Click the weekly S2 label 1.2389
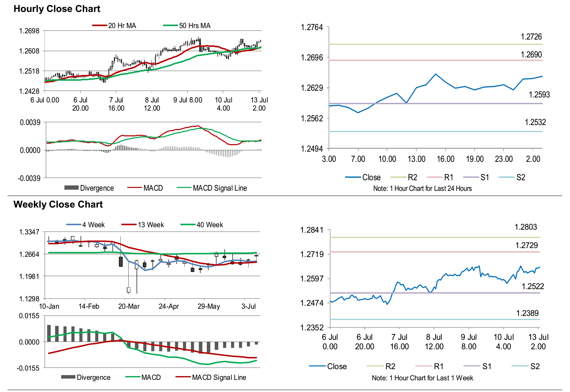This screenshot has height=392, width=570. pyautogui.click(x=527, y=313)
